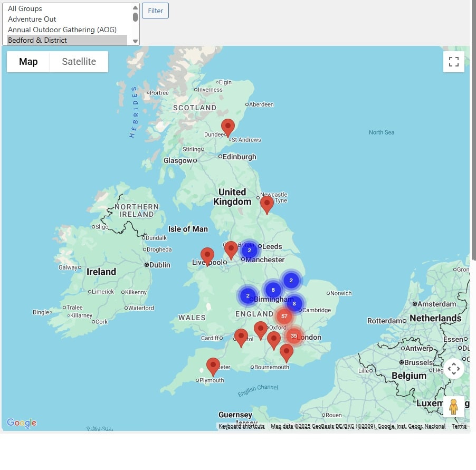Select Adventure Out group option
This screenshot has height=470, width=476.
point(32,19)
